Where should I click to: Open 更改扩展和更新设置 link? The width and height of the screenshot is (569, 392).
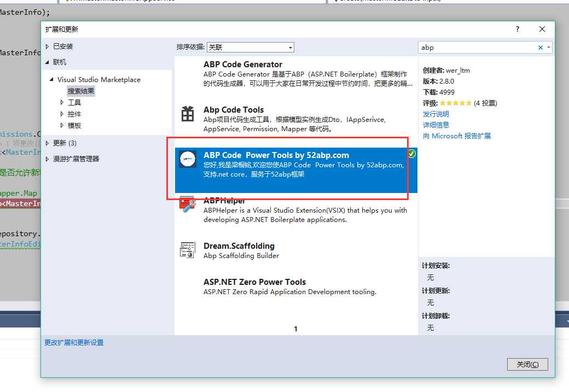74,343
